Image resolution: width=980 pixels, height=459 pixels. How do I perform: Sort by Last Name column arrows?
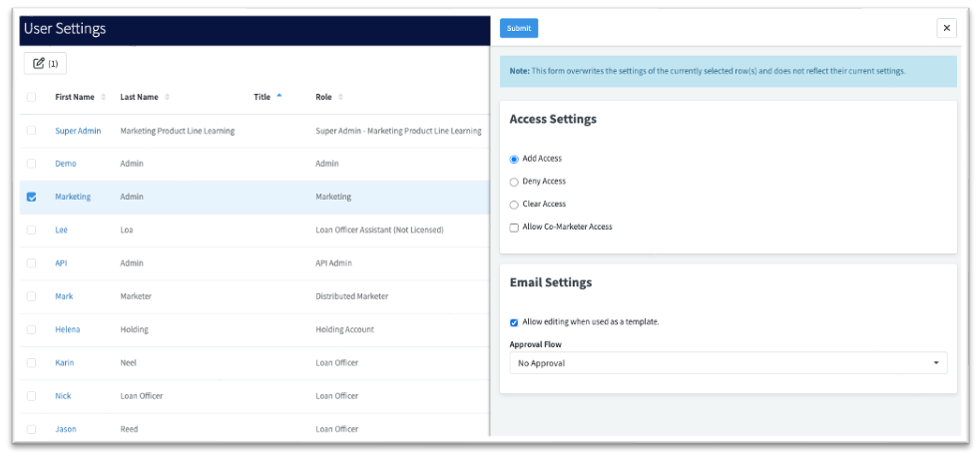click(x=168, y=97)
